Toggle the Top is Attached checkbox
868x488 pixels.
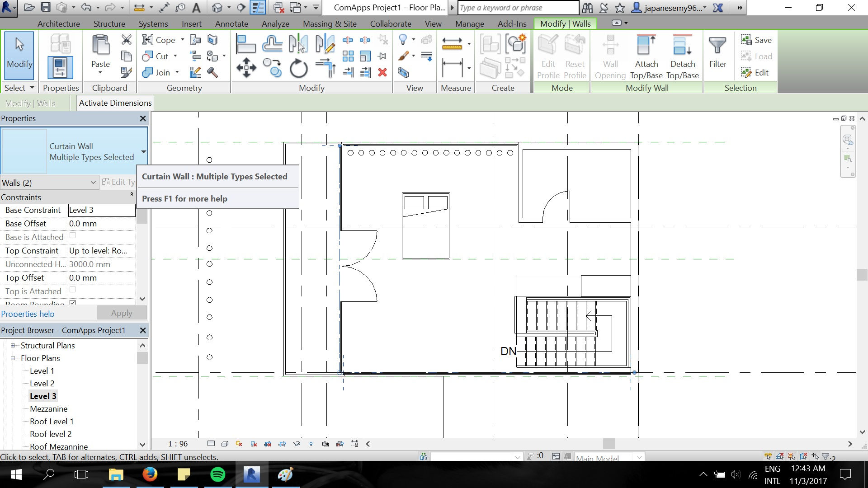tap(73, 290)
